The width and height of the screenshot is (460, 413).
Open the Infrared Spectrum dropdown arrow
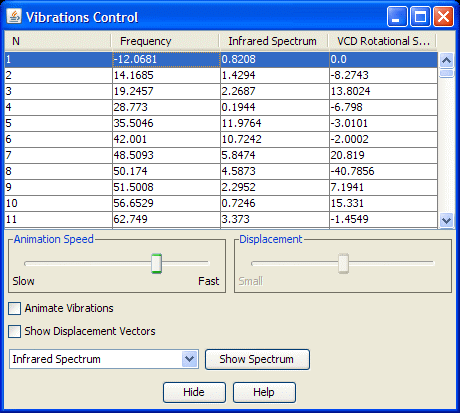[x=190, y=359]
